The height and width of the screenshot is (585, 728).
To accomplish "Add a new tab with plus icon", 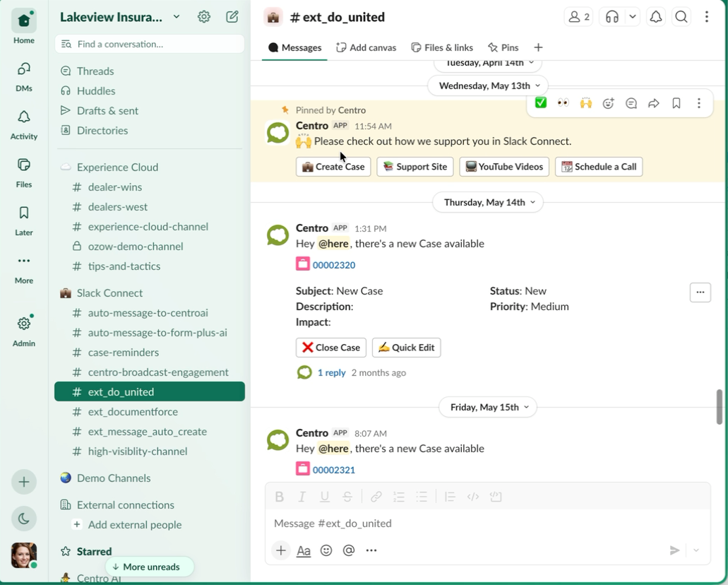I will [538, 47].
